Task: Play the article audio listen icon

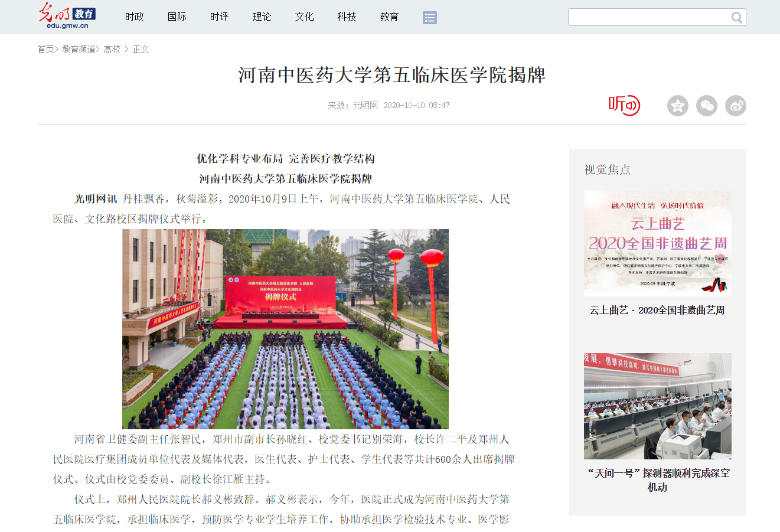Action: [624, 105]
